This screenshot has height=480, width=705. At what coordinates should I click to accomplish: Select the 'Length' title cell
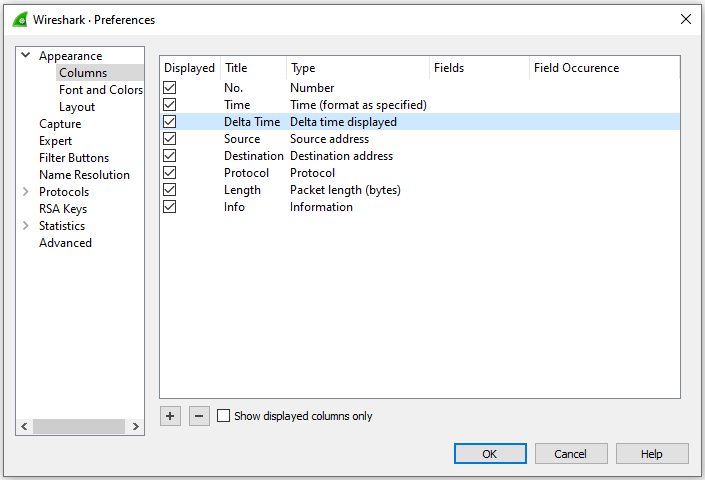242,190
